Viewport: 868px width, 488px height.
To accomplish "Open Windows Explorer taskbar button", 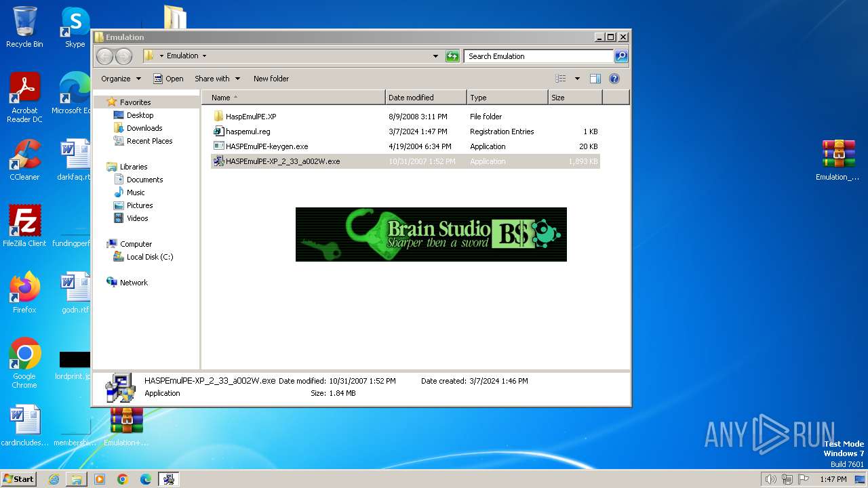I will tap(77, 479).
